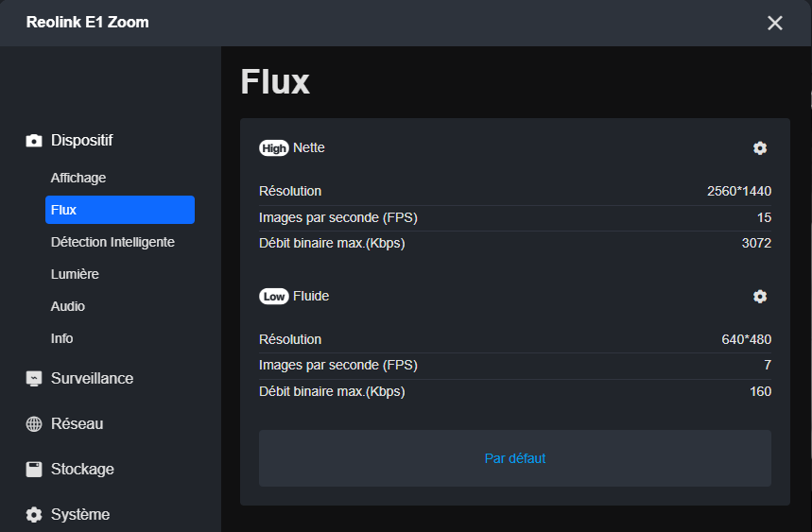Click the Système gear icon
812x532 pixels.
click(34, 515)
